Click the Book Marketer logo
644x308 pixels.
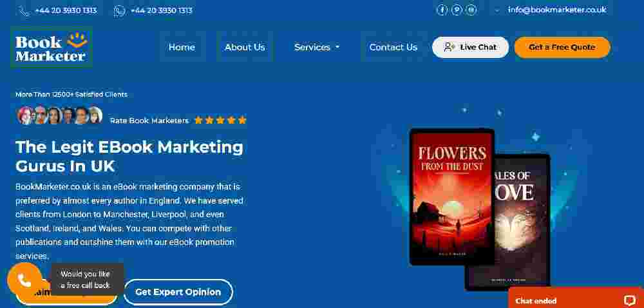(x=52, y=47)
